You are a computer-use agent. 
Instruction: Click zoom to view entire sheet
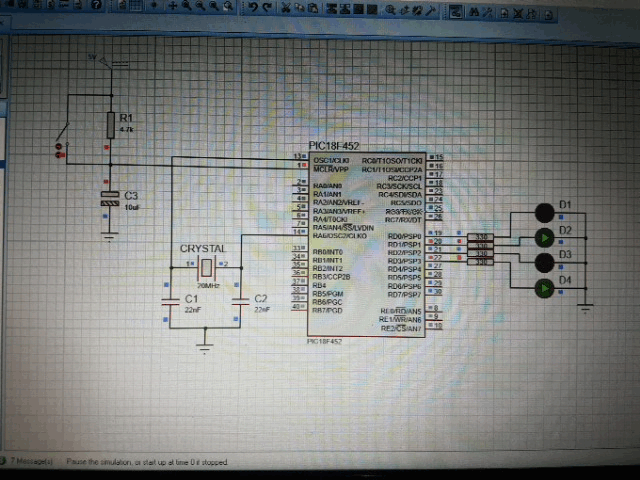214,6
